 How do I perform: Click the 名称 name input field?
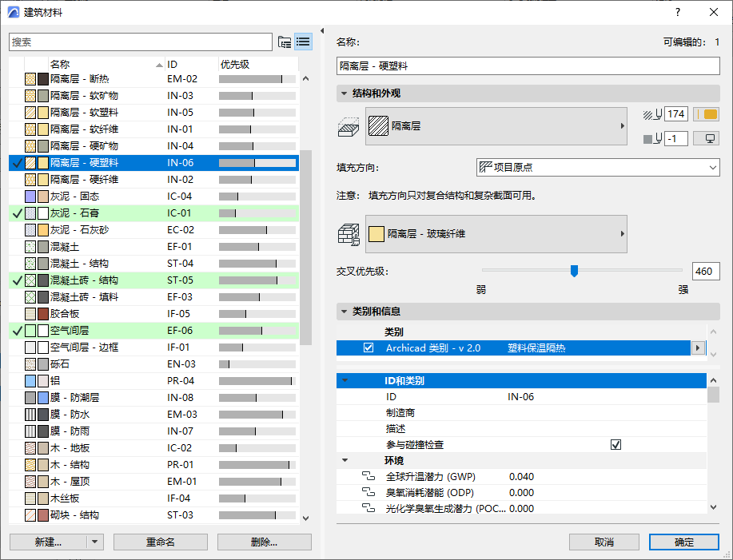(528, 66)
